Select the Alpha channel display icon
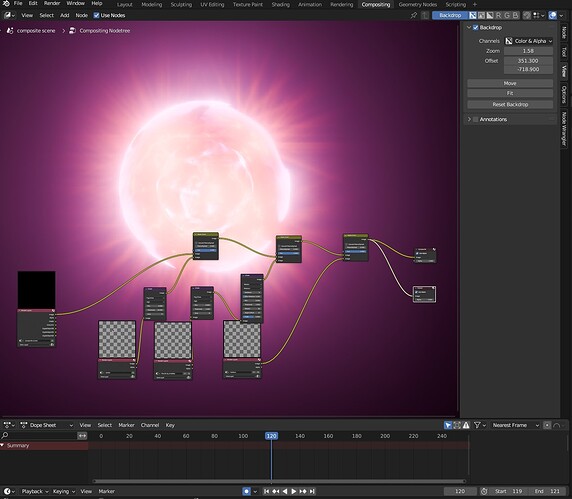 pos(490,15)
